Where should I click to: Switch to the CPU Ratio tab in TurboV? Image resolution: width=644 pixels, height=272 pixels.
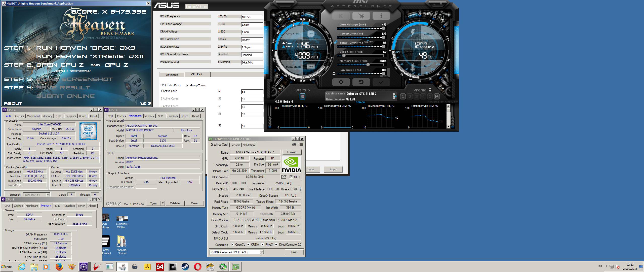pyautogui.click(x=197, y=74)
